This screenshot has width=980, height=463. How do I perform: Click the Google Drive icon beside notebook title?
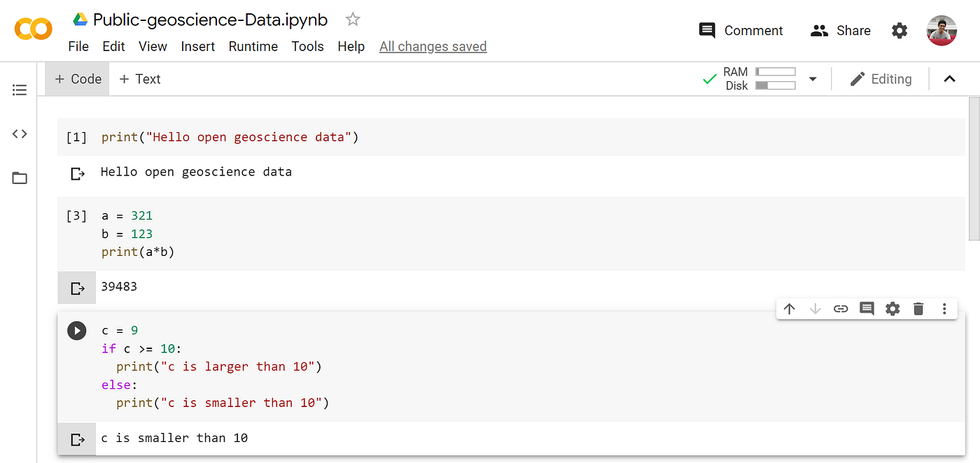80,20
